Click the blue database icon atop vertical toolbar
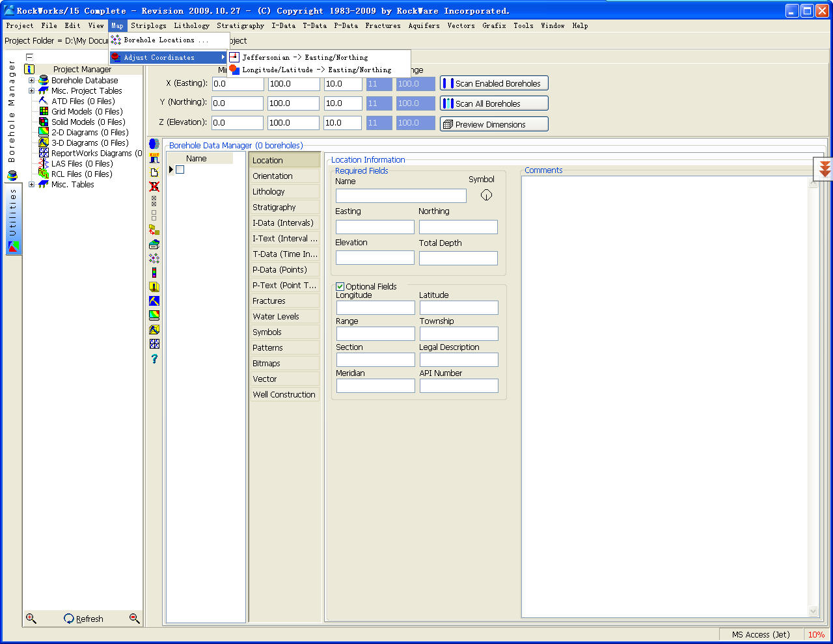The width and height of the screenshot is (833, 644). click(x=154, y=144)
